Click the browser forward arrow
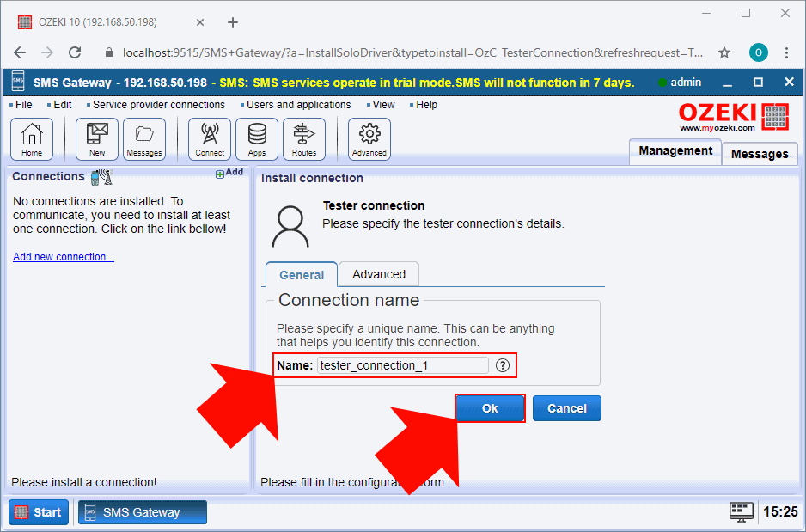 pos(47,52)
